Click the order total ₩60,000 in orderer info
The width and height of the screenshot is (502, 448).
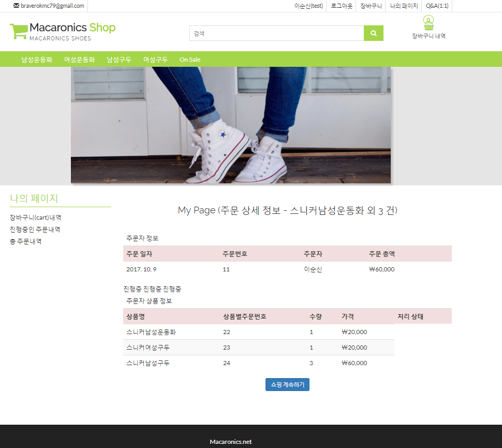click(381, 269)
